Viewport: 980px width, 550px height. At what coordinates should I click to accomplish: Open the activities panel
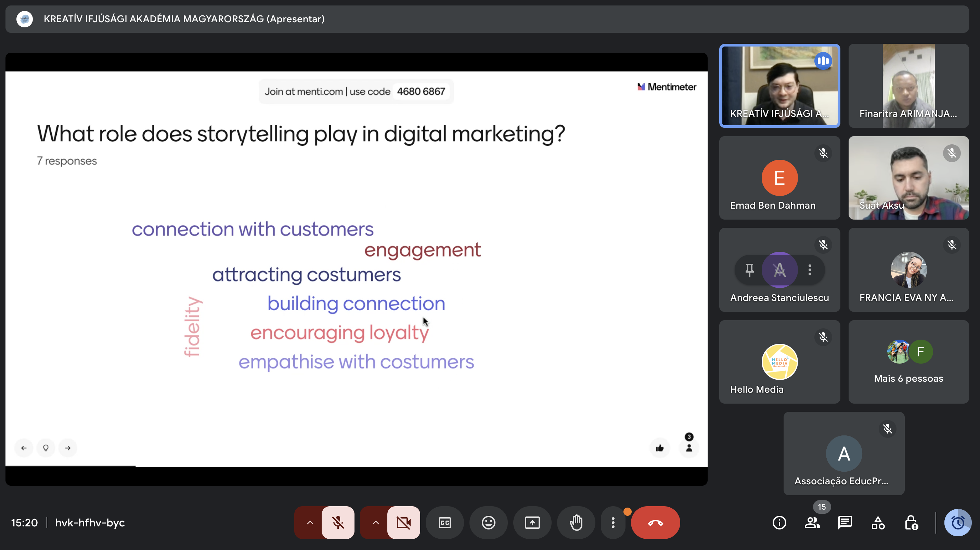[x=878, y=523]
